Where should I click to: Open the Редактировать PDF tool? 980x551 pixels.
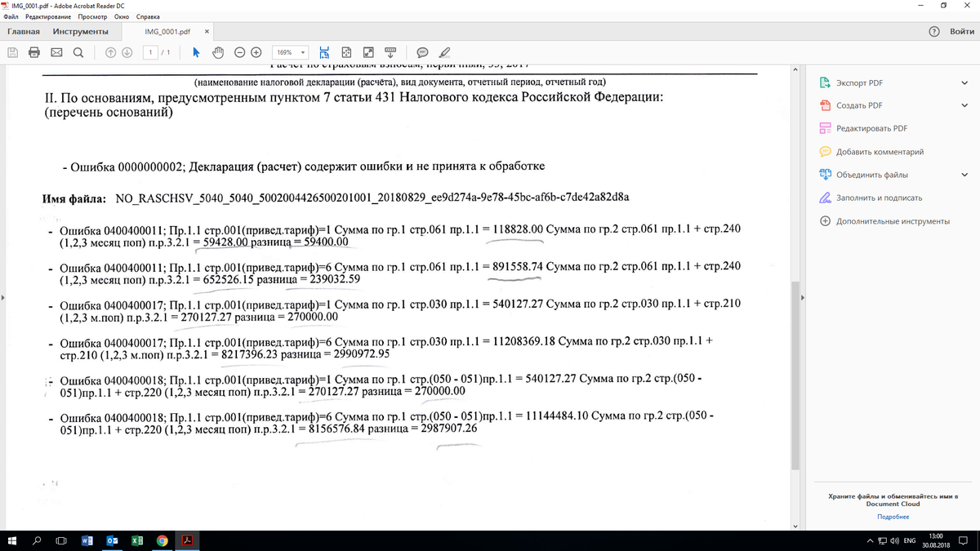(871, 129)
